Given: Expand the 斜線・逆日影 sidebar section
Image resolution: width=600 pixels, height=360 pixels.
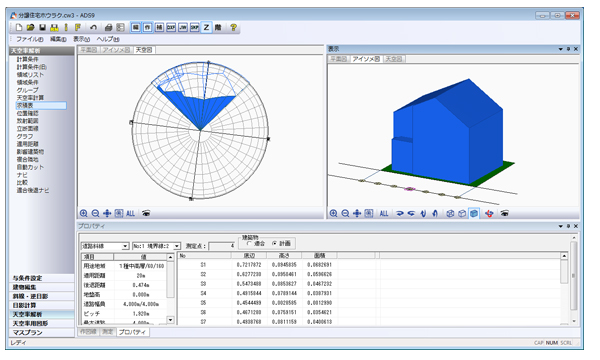Looking at the screenshot, I should tap(41, 296).
